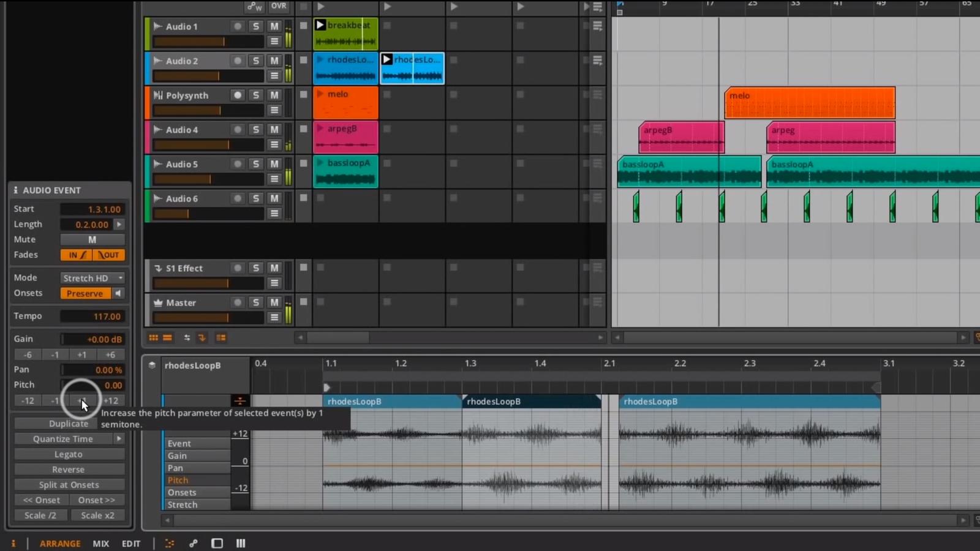Click the Reverse button

(x=69, y=470)
